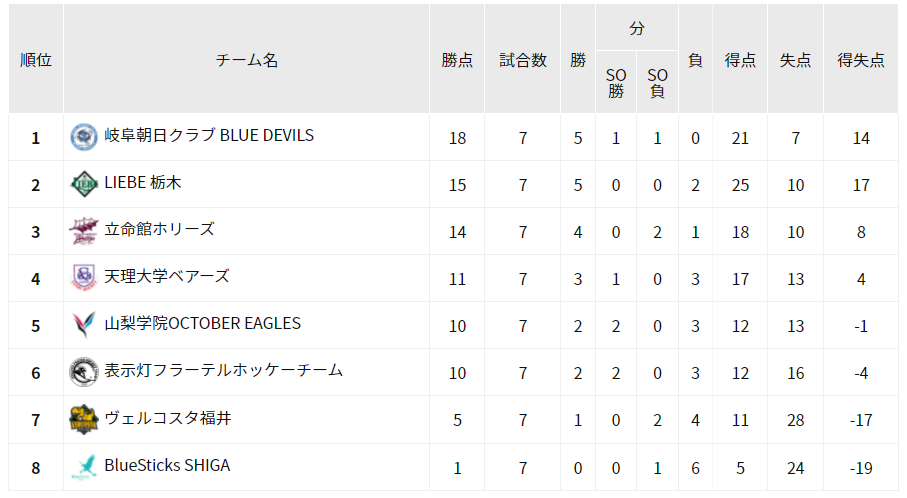Click the 失点 column header
This screenshot has height=498, width=907.
pos(795,60)
